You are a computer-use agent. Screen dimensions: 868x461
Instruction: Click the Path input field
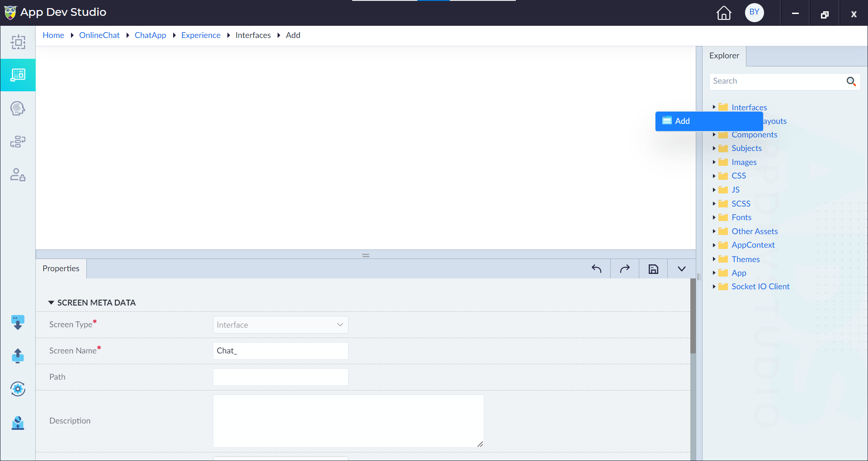pos(281,377)
